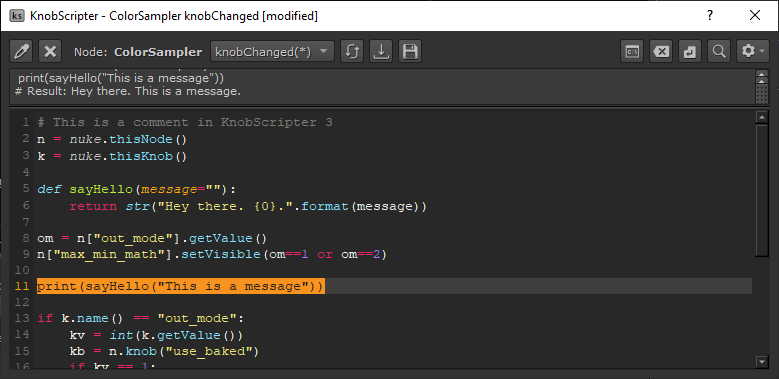The width and height of the screenshot is (779, 379).
Task: Click the refresh script arrows icon
Action: point(352,52)
